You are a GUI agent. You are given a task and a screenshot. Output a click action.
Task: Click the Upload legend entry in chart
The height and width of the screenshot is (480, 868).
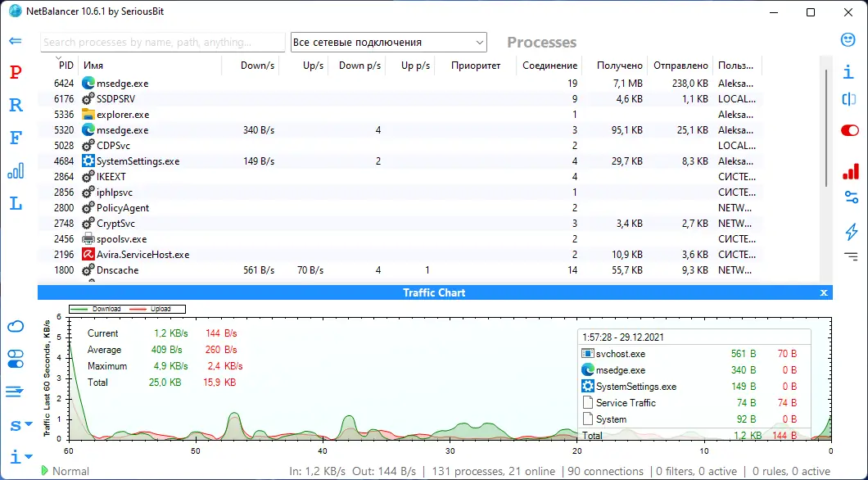[x=151, y=309]
